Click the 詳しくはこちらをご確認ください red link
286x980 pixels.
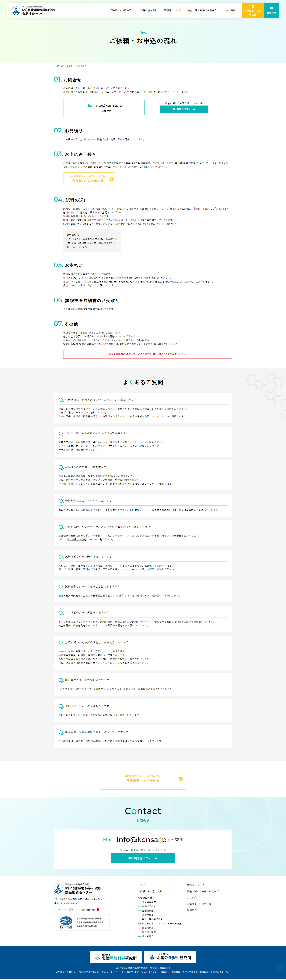pos(170,354)
